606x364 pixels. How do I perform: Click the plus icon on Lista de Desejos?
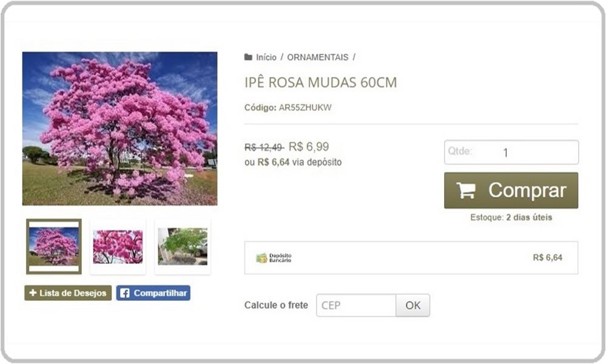tap(33, 293)
